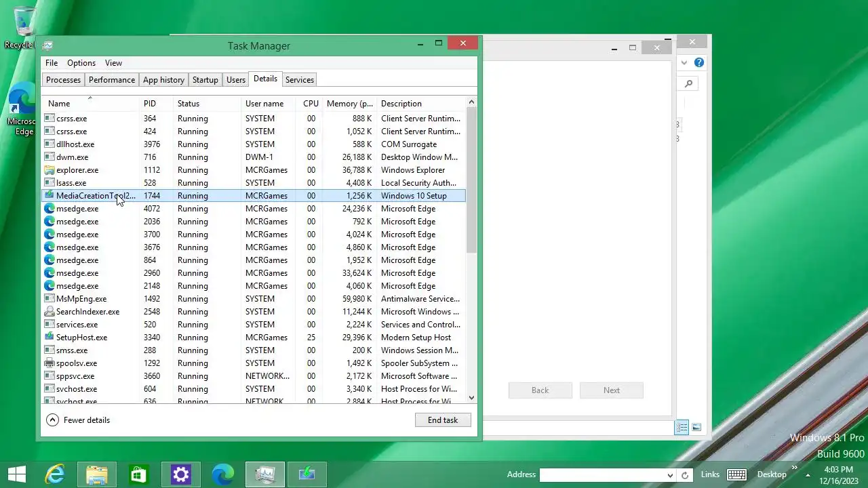Click the MediaCreationTool process icon
The height and width of the screenshot is (488, 868).
tap(49, 196)
